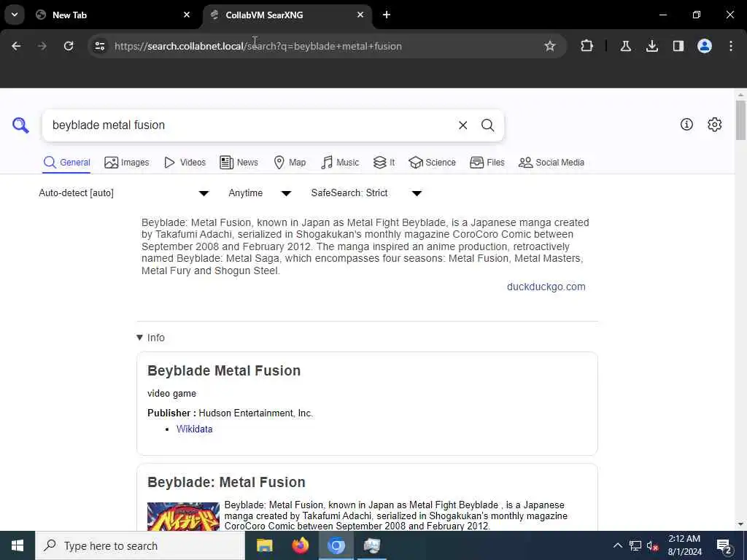Image resolution: width=747 pixels, height=560 pixels.
Task: Click the browser back arrow
Action: (16, 46)
